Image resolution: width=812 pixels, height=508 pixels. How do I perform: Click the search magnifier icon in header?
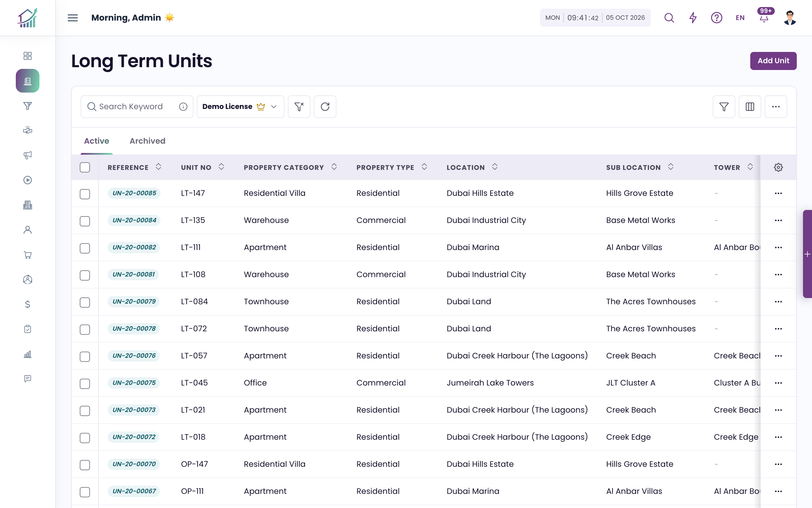point(669,18)
